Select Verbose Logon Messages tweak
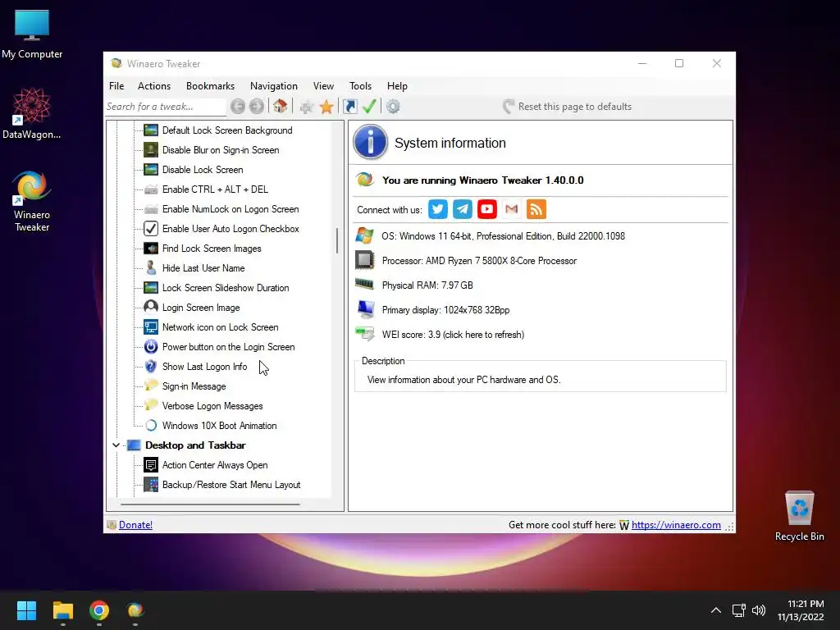 click(212, 406)
